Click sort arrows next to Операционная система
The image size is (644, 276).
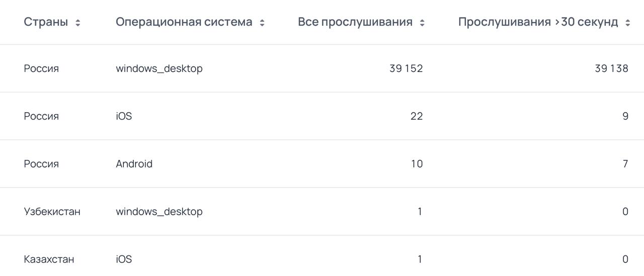point(262,23)
